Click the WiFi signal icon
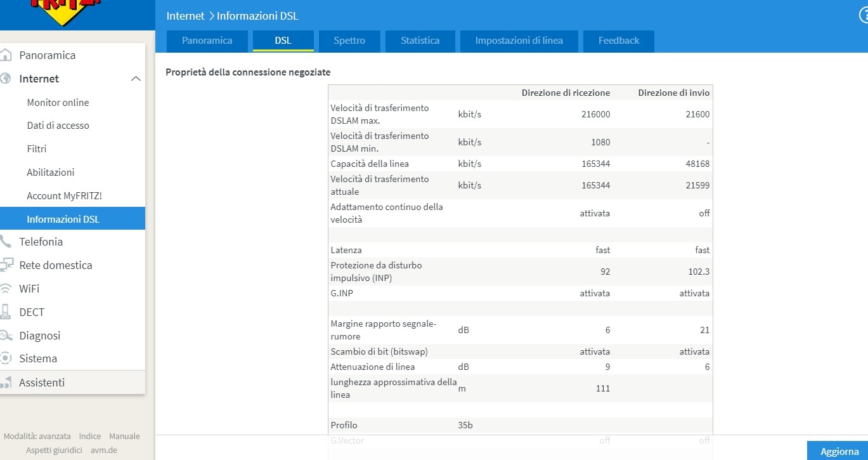 coord(6,289)
